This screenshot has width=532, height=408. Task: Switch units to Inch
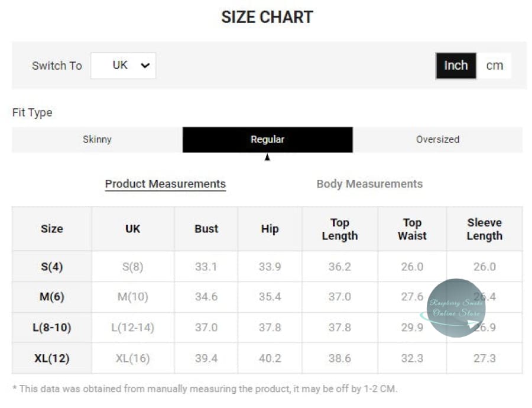(x=456, y=66)
